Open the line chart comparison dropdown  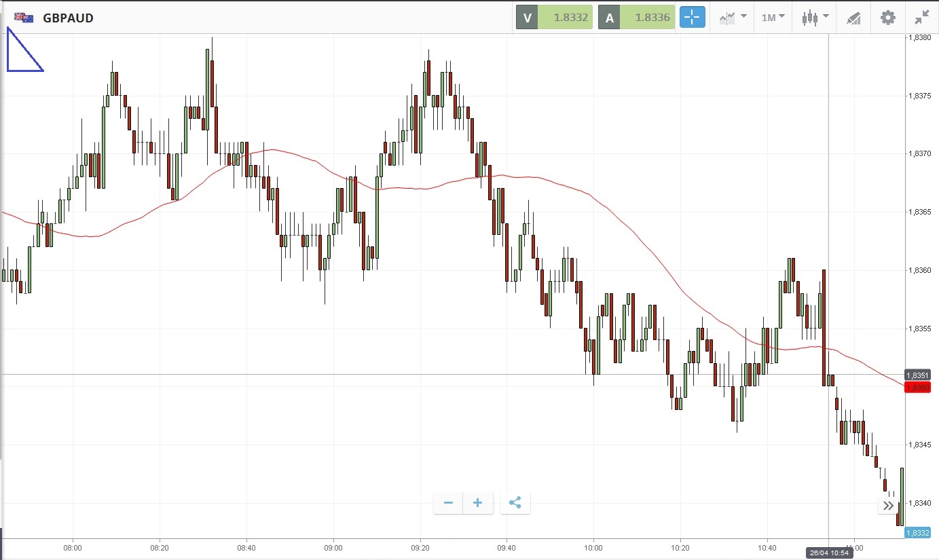[733, 18]
